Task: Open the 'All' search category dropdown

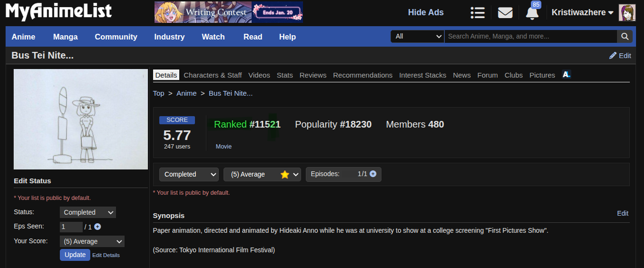Action: 417,36
